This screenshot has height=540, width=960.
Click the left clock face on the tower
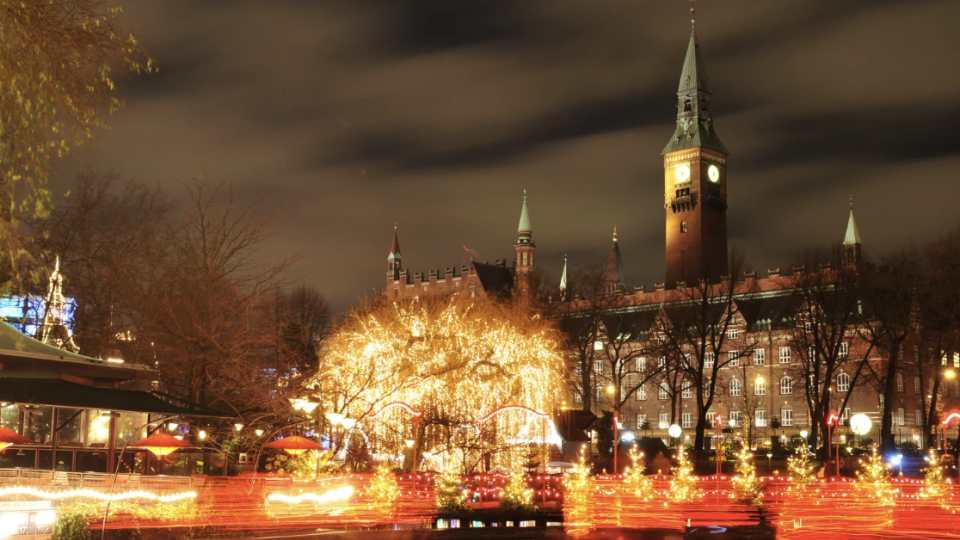coord(682,173)
